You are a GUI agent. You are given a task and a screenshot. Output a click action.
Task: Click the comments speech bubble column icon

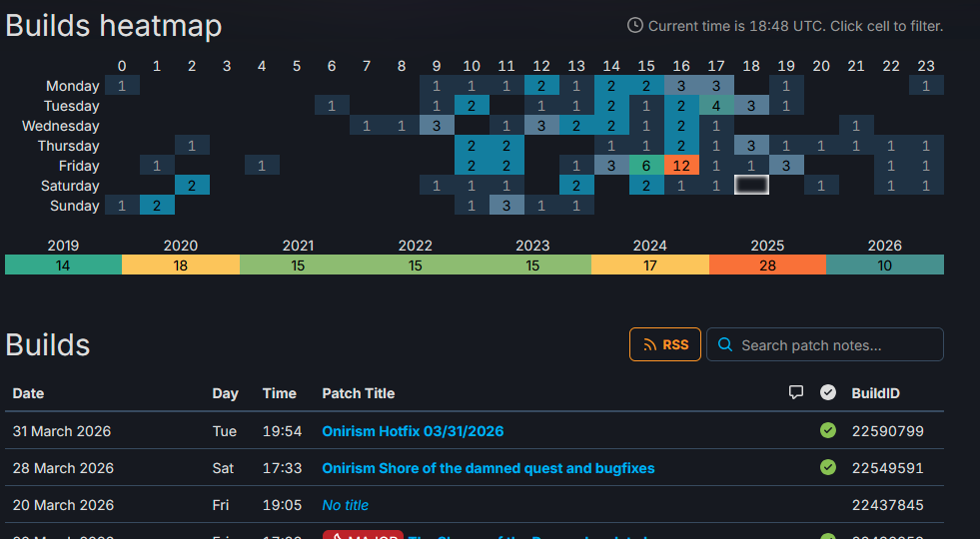click(795, 392)
